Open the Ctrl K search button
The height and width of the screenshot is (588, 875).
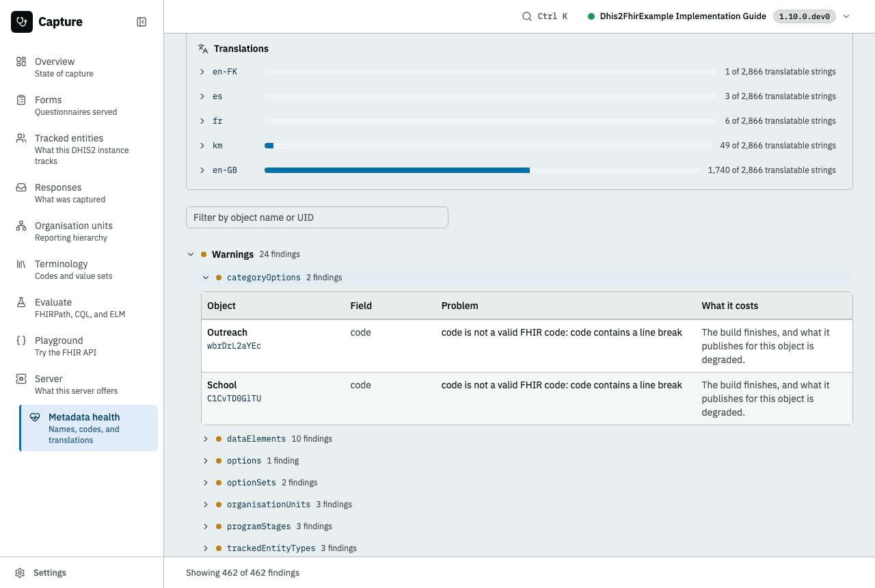click(545, 16)
